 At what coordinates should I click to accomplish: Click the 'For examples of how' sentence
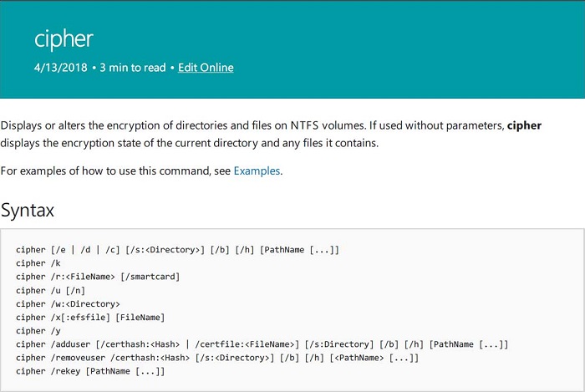pyautogui.click(x=142, y=171)
